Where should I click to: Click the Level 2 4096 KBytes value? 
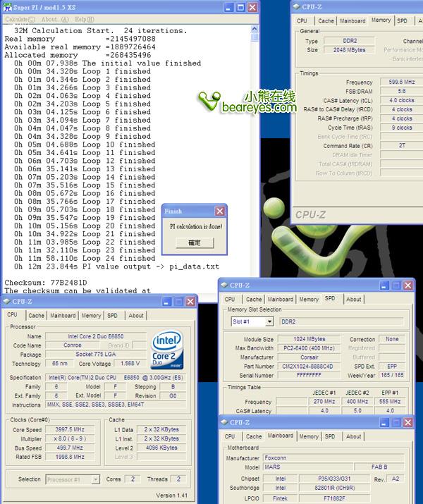pos(161,448)
